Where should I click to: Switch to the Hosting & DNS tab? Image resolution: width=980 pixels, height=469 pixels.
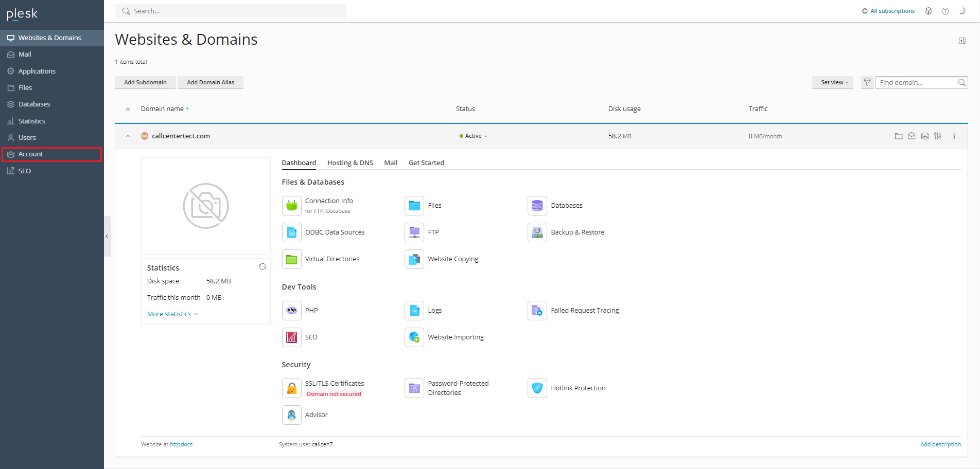pos(350,163)
